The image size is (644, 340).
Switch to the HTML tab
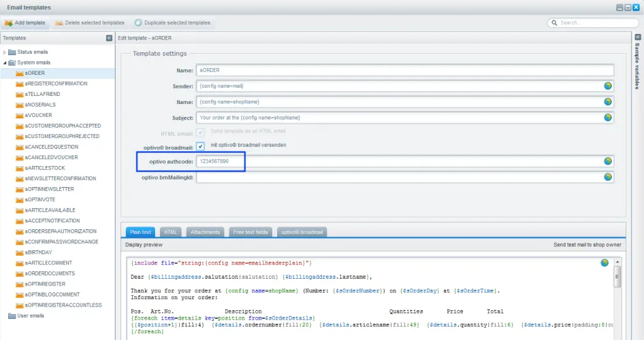[170, 232]
